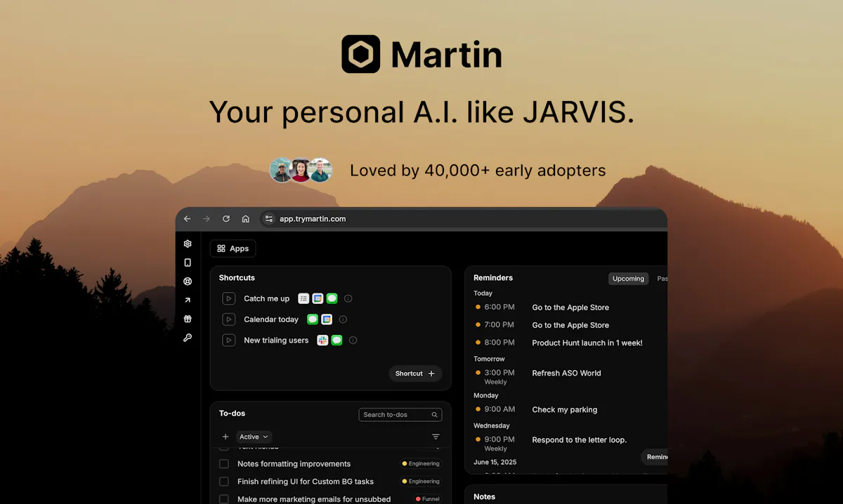Run the New trialing users shortcut

click(229, 340)
